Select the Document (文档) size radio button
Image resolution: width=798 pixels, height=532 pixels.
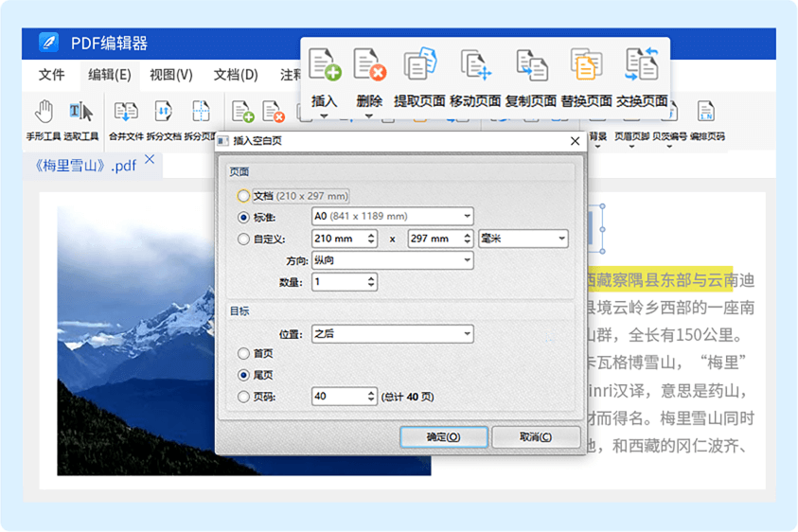tap(244, 196)
